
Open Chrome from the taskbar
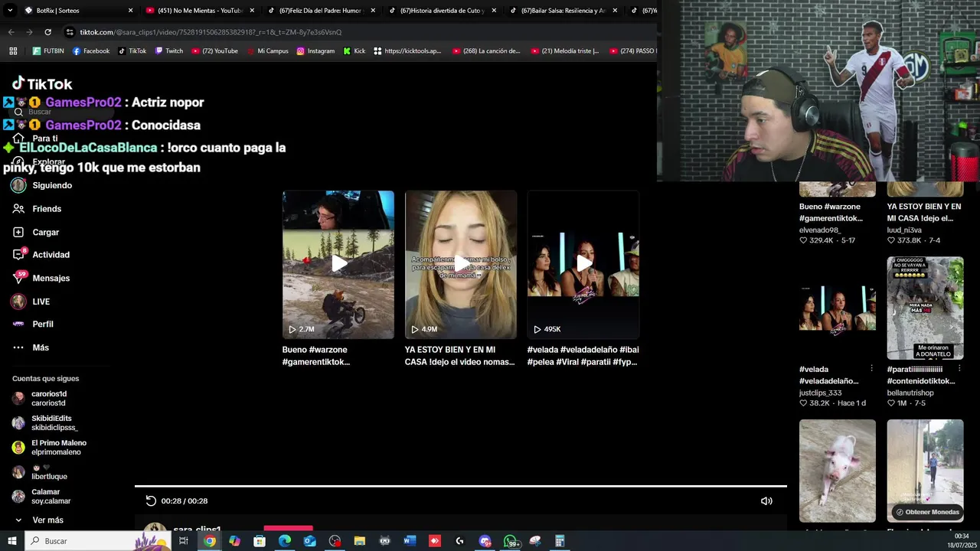coord(209,541)
